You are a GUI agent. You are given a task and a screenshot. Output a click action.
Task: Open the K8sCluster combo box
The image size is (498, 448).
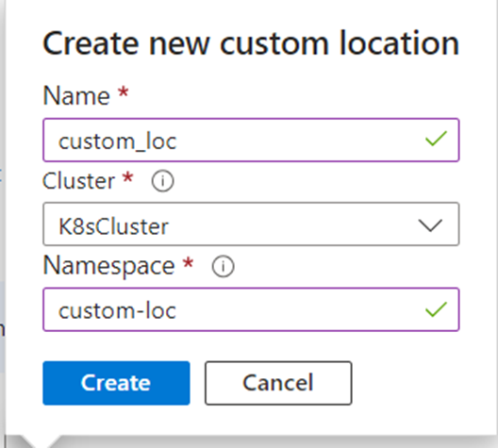point(251,224)
